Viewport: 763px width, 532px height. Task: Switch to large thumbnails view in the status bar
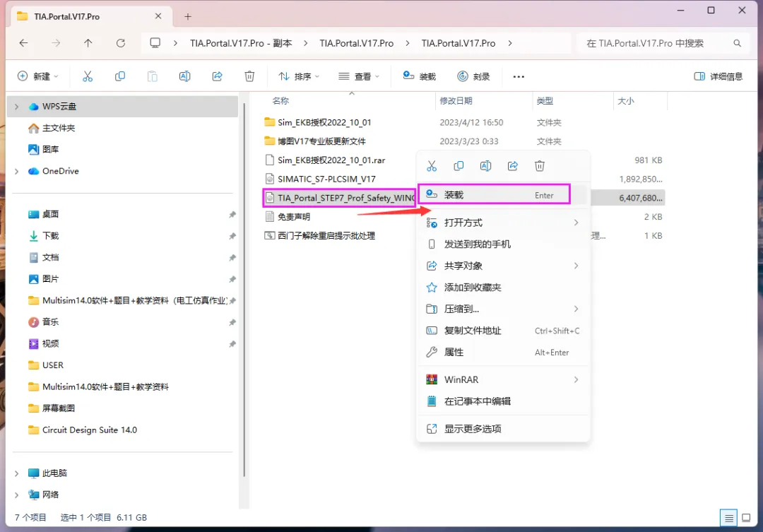click(746, 518)
